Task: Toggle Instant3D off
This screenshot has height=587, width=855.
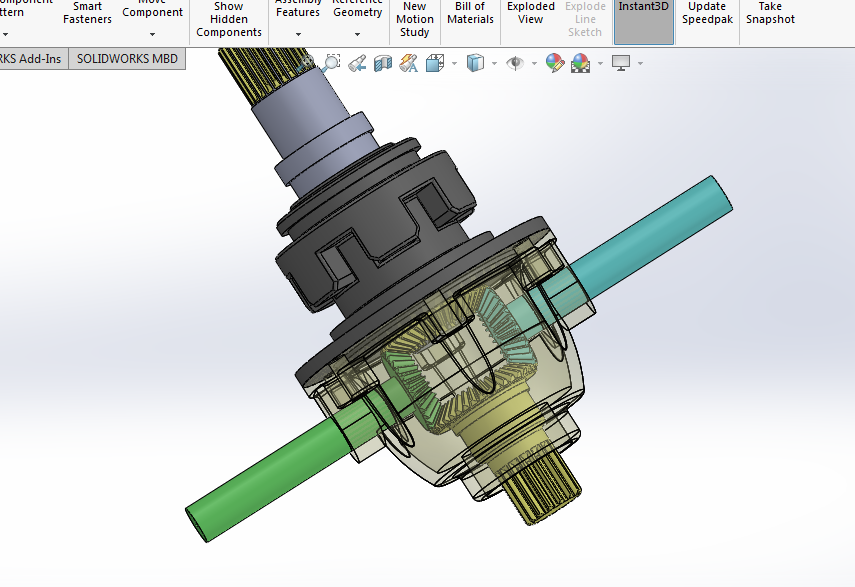Action: 643,18
